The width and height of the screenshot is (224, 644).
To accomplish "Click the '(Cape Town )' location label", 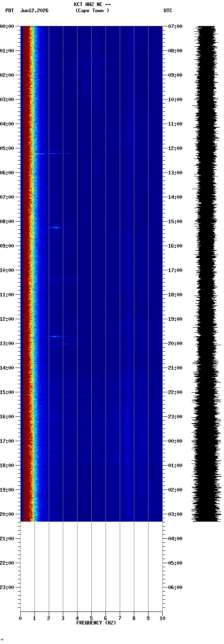I will [92, 11].
